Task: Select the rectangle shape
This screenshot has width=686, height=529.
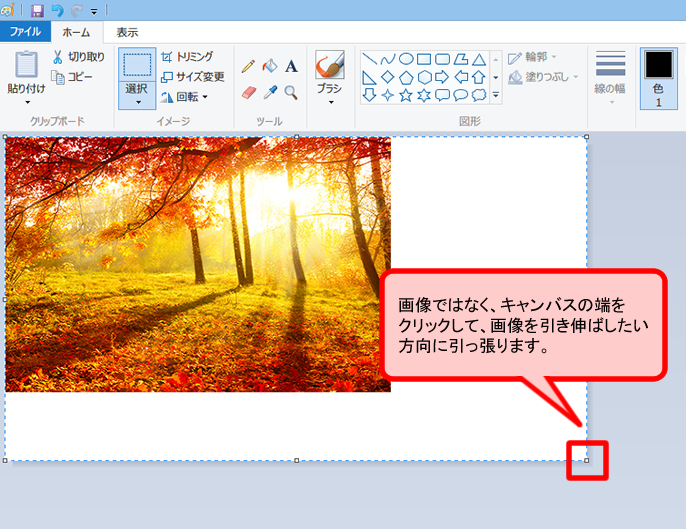Action: tap(424, 59)
